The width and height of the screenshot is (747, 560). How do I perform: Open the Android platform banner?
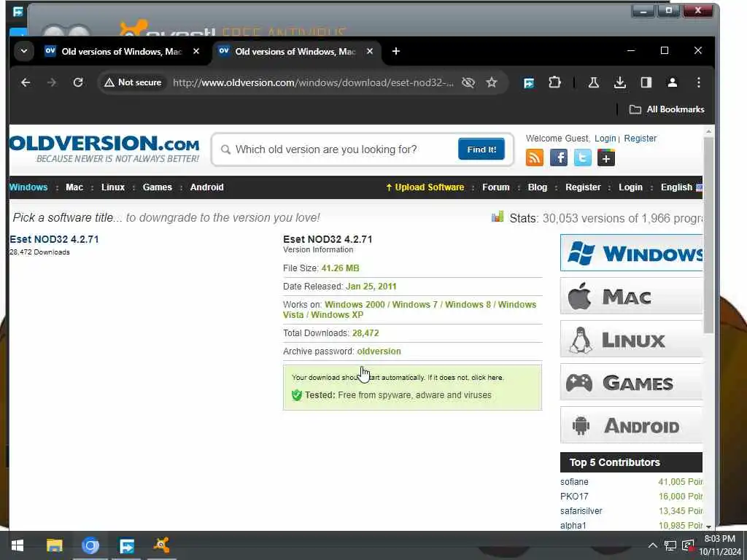tap(631, 425)
